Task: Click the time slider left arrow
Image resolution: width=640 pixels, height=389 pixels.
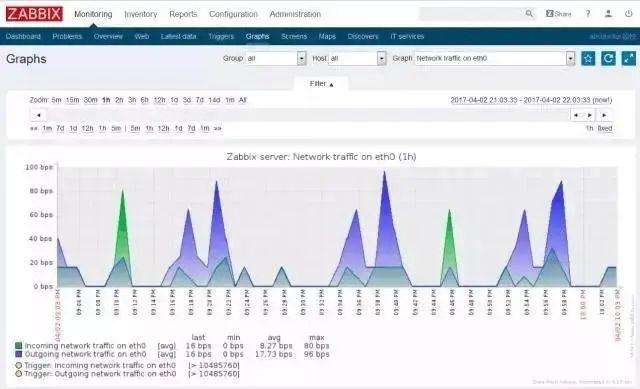Action: [x=38, y=116]
